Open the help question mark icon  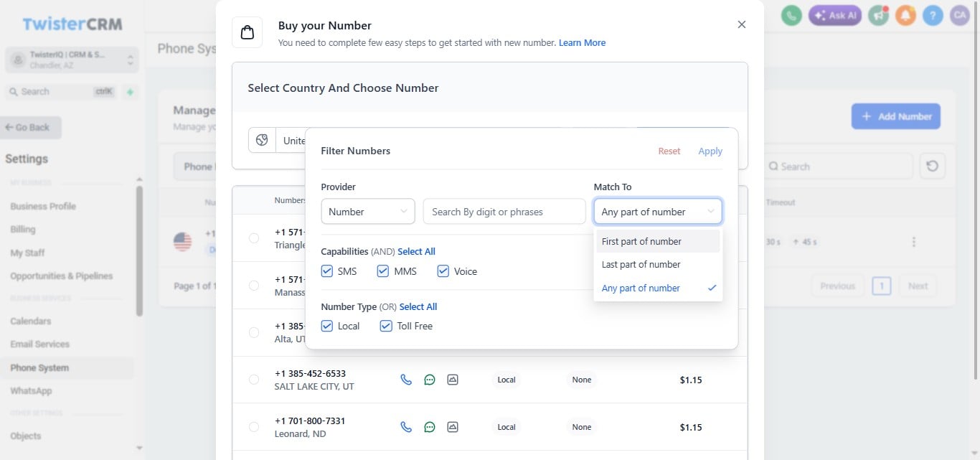tap(933, 15)
